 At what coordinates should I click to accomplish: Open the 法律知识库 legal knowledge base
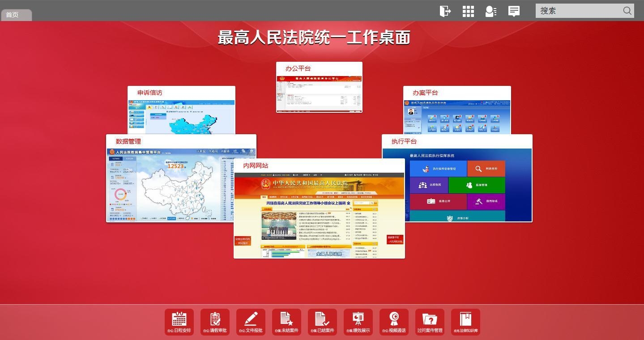tap(465, 322)
